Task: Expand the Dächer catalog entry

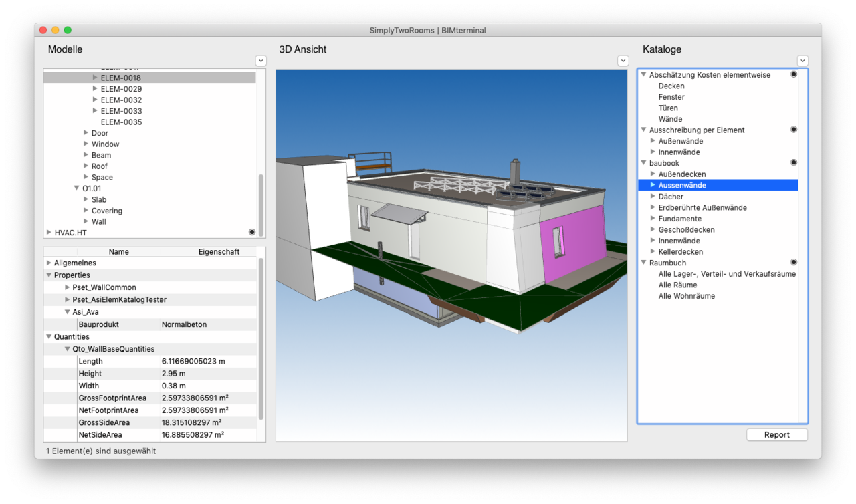Action: [x=653, y=197]
